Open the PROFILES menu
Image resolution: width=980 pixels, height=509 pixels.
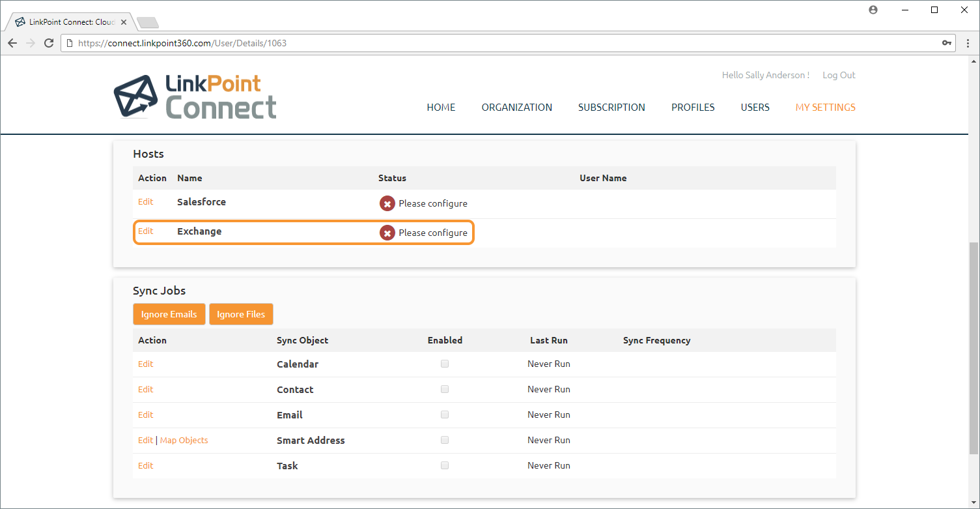pos(693,108)
